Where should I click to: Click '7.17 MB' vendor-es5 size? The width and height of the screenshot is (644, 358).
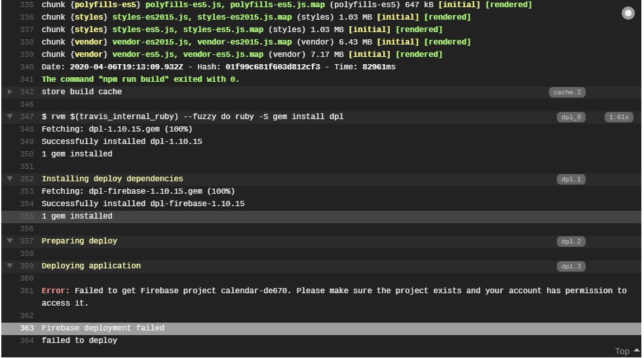coord(327,54)
